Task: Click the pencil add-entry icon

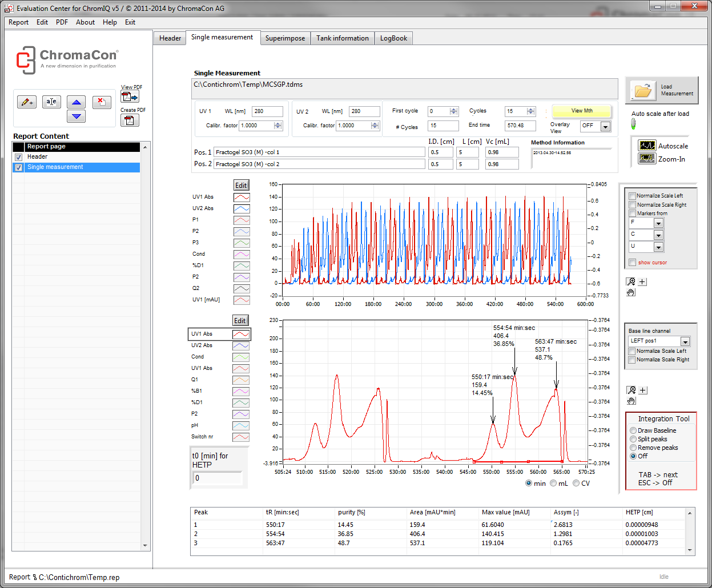Action: tap(27, 102)
